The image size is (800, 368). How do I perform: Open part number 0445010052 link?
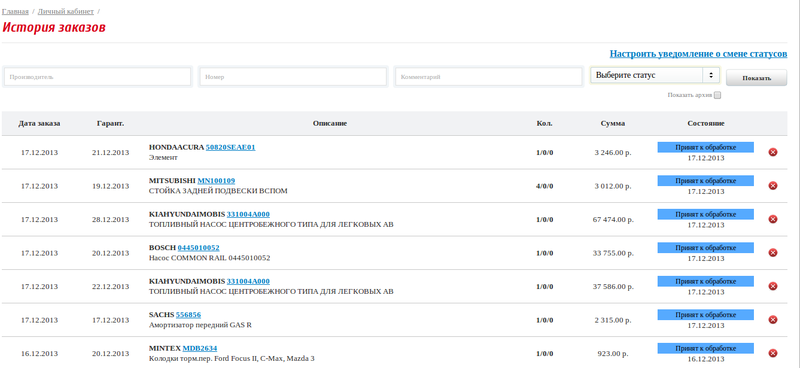(x=198, y=248)
